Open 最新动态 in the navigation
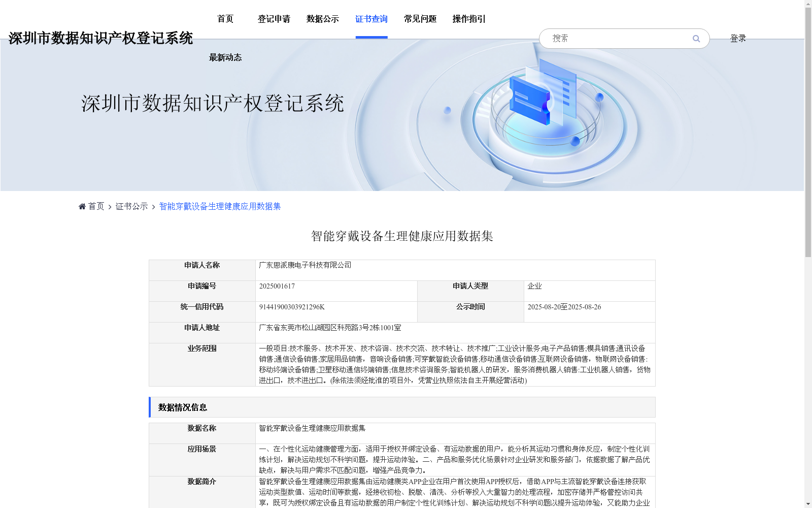Viewport: 812px width, 508px height. click(225, 57)
